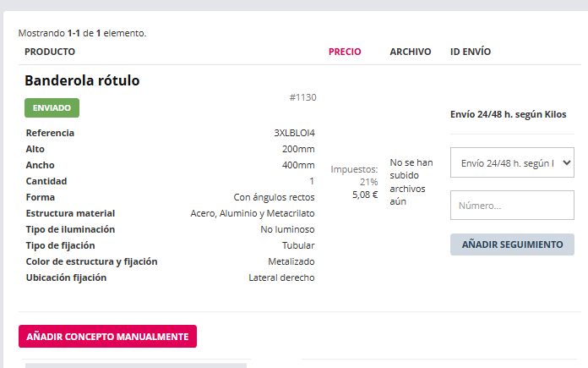Click the 5,08 € price amount
588x368 pixels.
365,195
